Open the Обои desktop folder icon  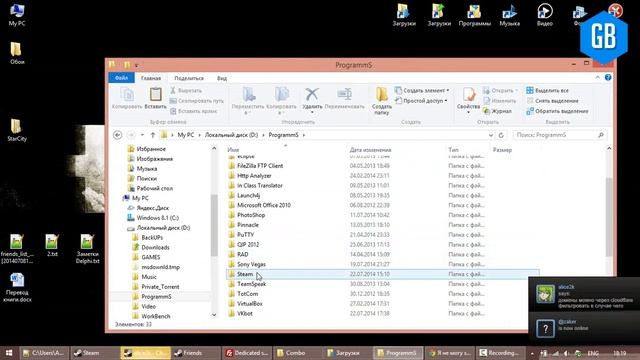pos(17,53)
